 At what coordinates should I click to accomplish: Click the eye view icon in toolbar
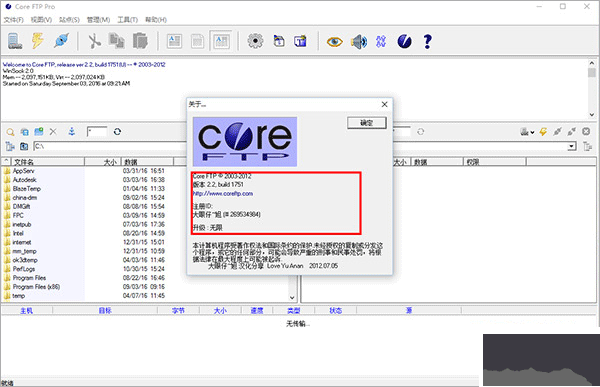click(x=334, y=41)
